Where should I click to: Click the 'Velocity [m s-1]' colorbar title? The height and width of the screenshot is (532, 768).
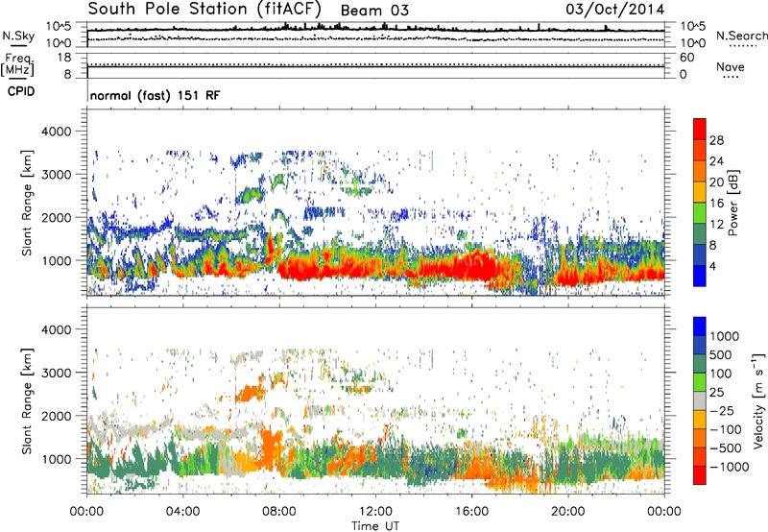[758, 400]
